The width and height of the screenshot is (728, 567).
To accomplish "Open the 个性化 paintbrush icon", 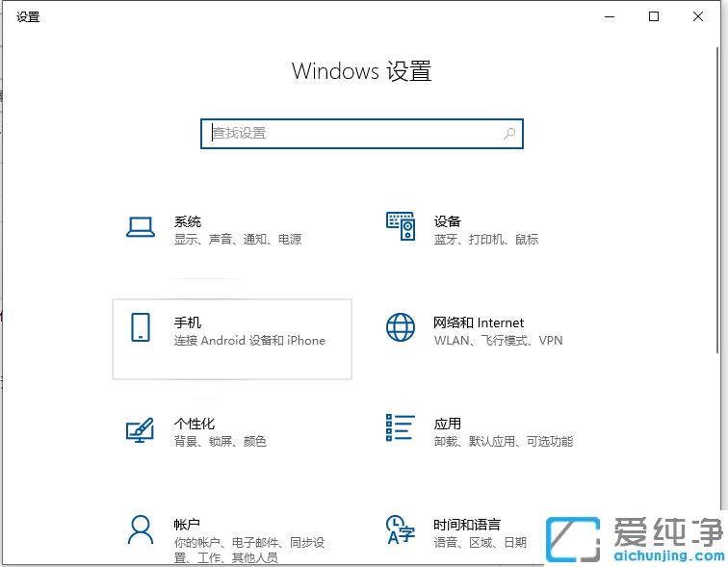I will click(141, 429).
